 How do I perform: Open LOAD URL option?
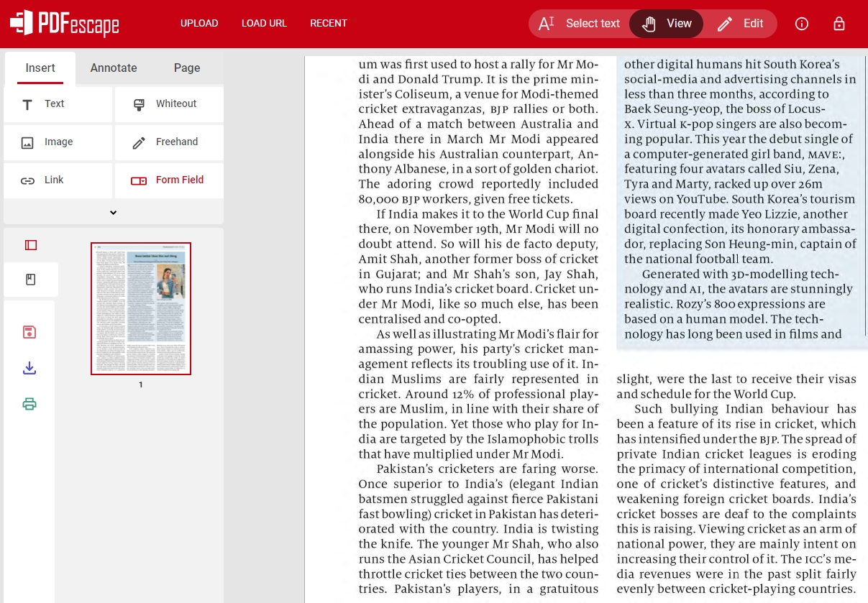(264, 23)
